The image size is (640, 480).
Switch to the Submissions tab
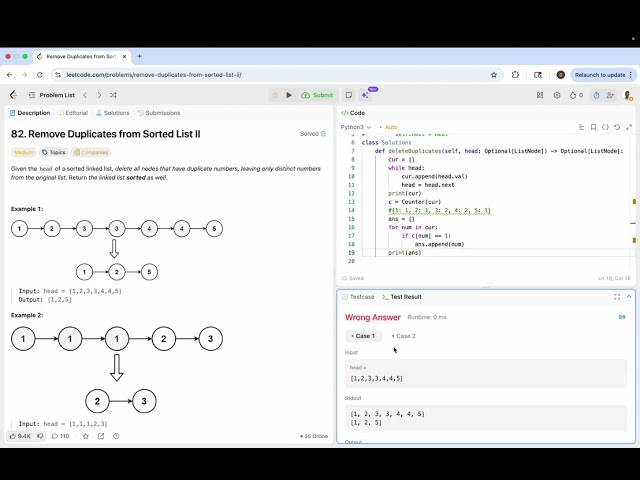pyautogui.click(x=159, y=113)
